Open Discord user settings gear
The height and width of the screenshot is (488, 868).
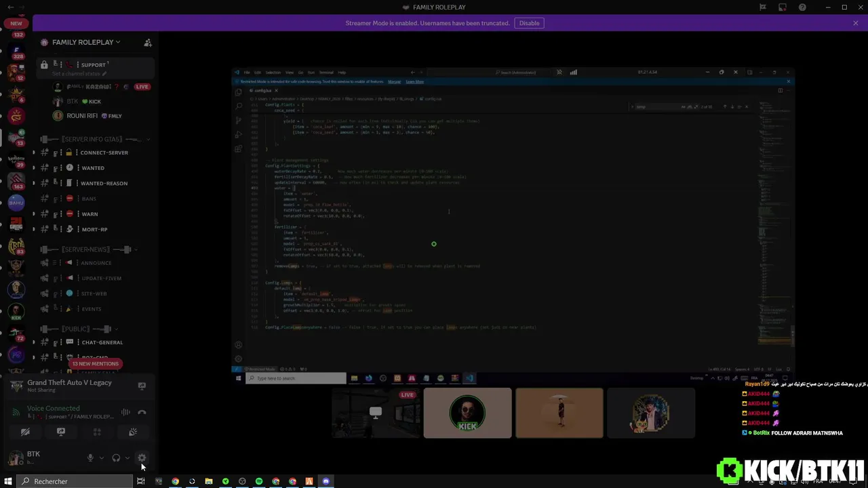tap(142, 458)
